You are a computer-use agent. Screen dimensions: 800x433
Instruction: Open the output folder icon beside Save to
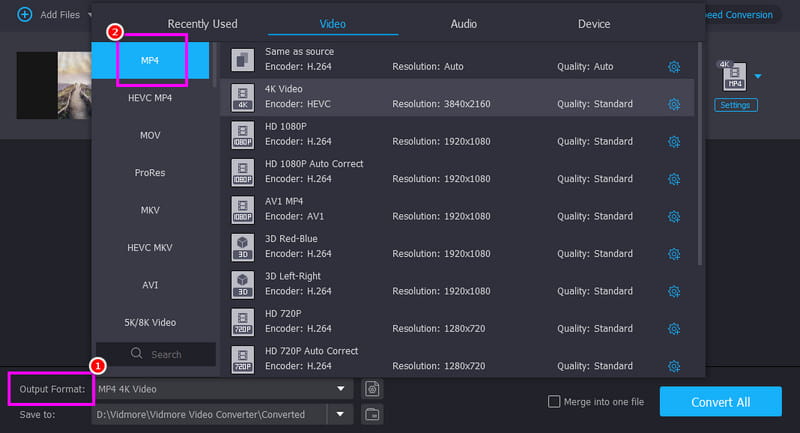click(x=372, y=415)
